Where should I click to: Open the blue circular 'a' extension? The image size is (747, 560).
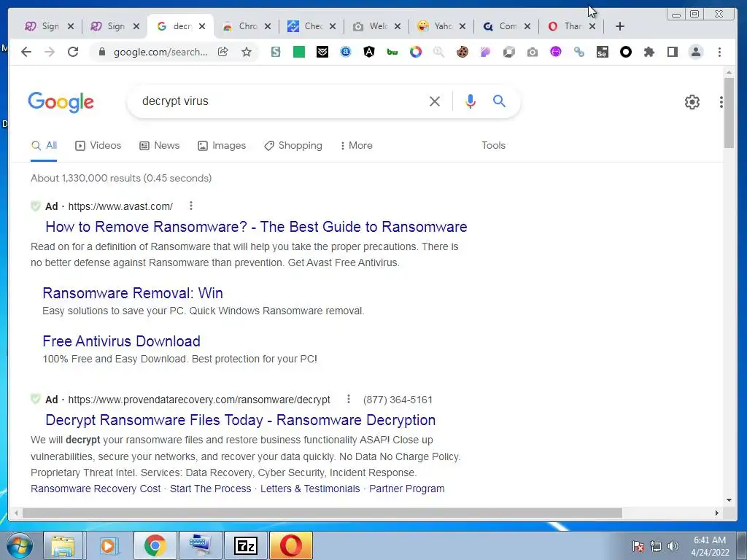(x=345, y=52)
